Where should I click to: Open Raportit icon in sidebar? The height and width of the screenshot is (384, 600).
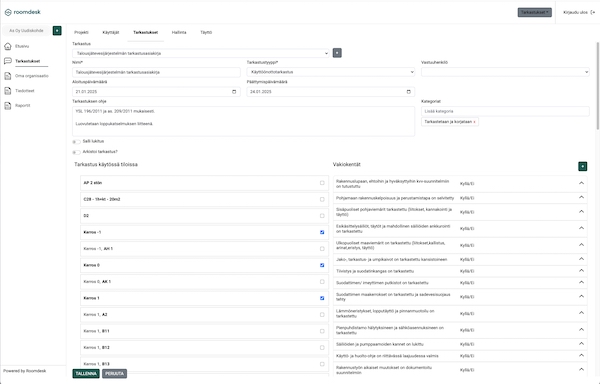click(x=8, y=106)
